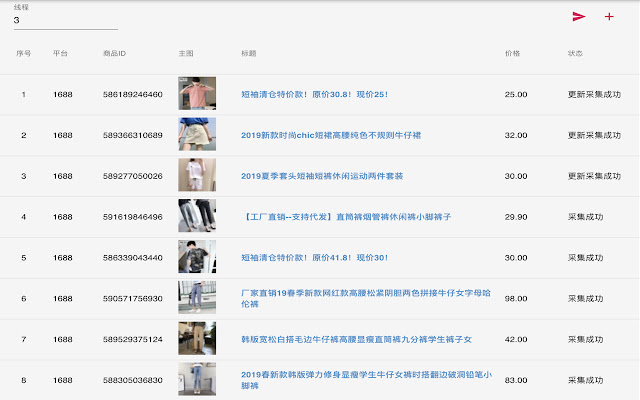Screen dimensions: 640x400
Task: Click the 序号 column header
Action: pyautogui.click(x=24, y=53)
